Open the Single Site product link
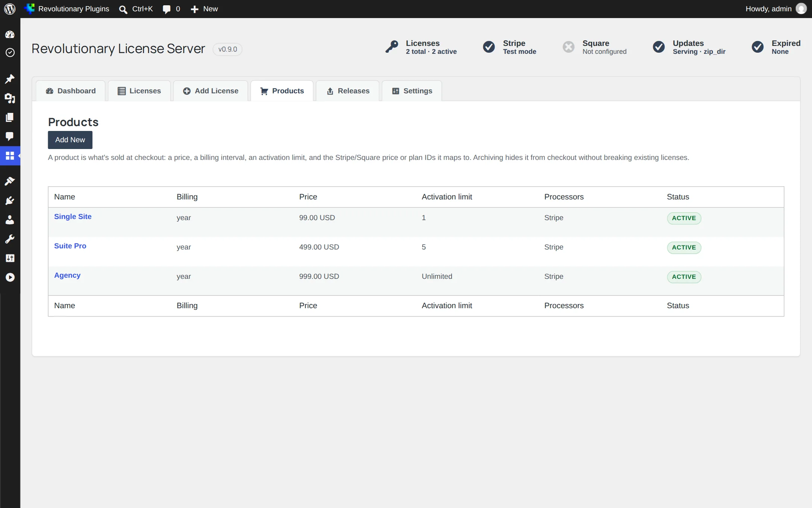The height and width of the screenshot is (508, 812). (73, 216)
